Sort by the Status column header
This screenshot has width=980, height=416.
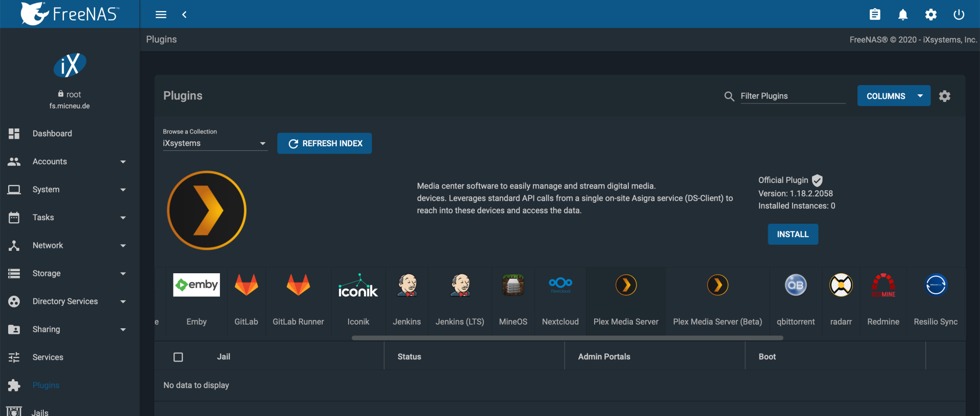(409, 357)
